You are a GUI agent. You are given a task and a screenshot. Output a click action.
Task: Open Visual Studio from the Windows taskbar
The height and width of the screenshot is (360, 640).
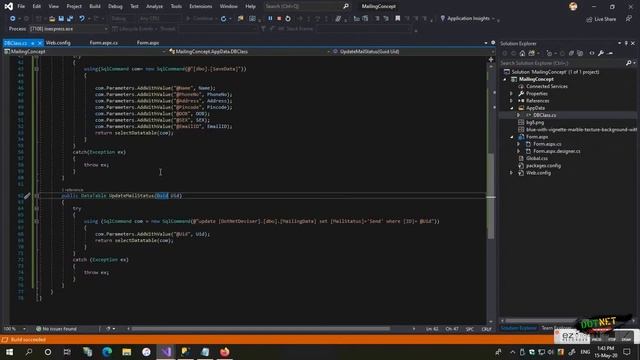166,351
